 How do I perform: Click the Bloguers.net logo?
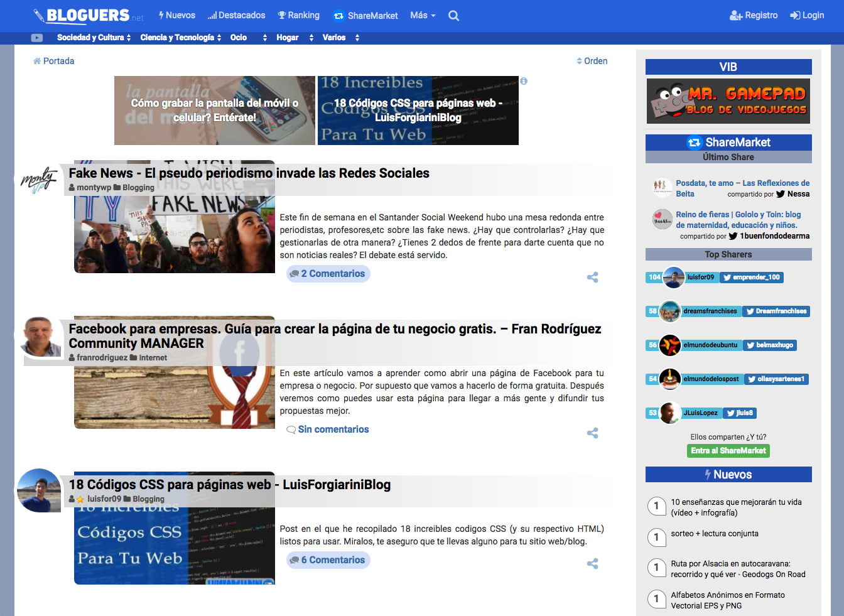click(88, 16)
